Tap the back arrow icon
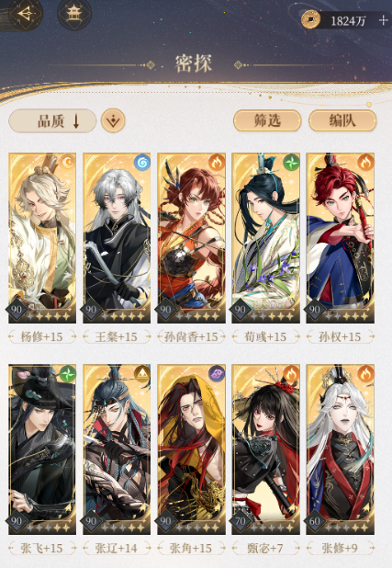The image size is (392, 568). 25,14
